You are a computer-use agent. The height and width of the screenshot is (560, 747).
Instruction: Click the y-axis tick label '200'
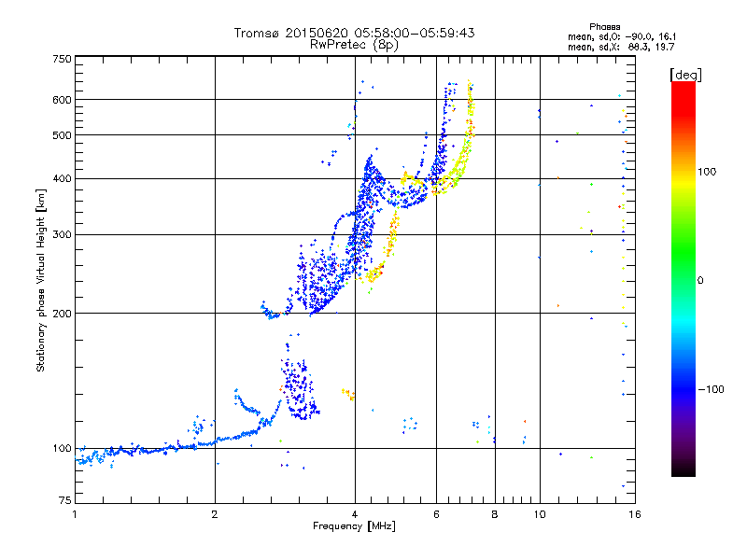point(62,314)
